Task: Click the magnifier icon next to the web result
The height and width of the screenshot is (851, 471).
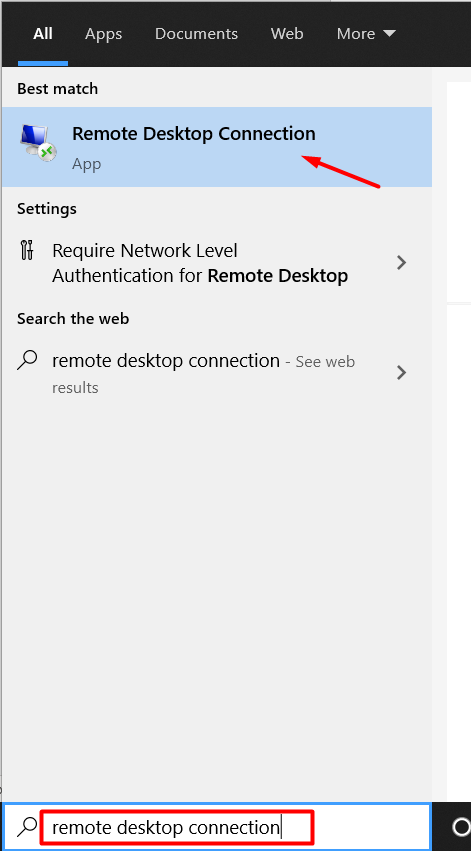Action: pos(27,360)
